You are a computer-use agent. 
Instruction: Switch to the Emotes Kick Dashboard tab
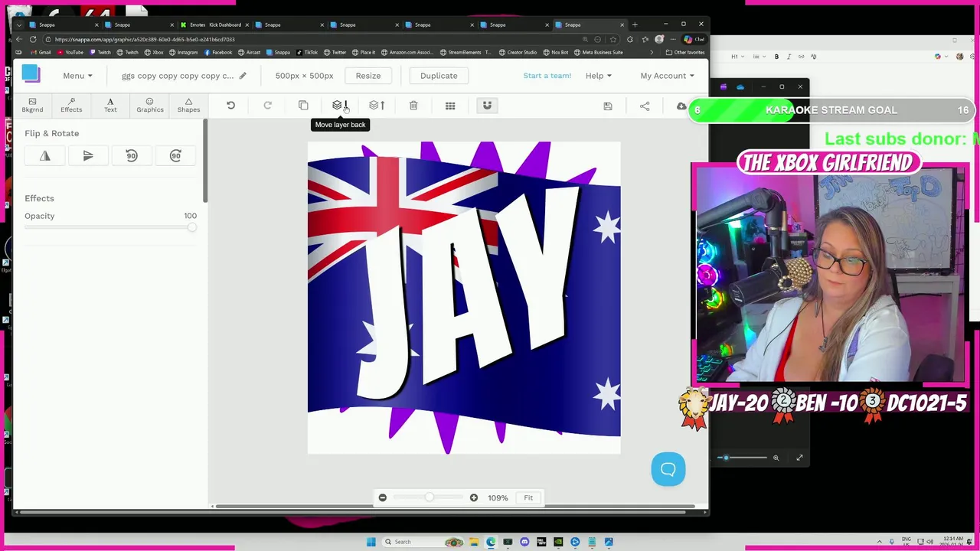(214, 24)
